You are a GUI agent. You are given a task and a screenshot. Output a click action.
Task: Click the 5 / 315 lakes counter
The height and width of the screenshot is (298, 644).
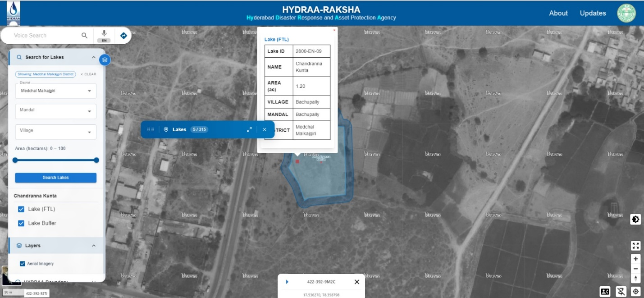pyautogui.click(x=199, y=129)
